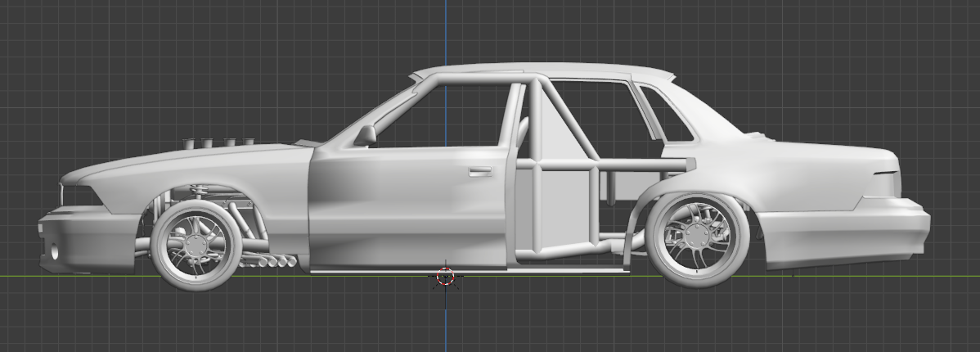Select the roof panel of the car

pyautogui.click(x=542, y=70)
